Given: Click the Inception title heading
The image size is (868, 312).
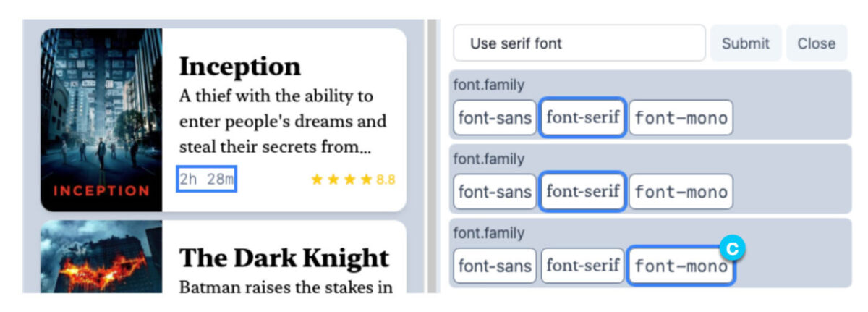Looking at the screenshot, I should click(239, 67).
